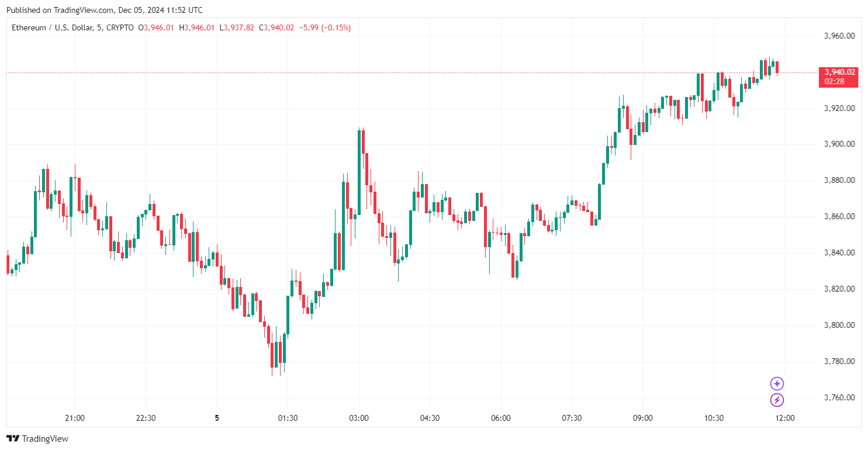
Task: Click the 03:00 time axis label
Action: coord(359,418)
